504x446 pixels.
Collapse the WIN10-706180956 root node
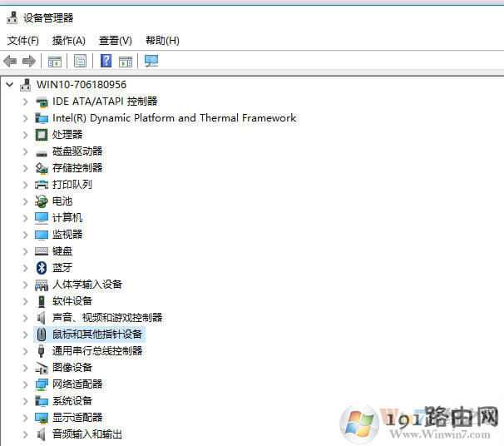(x=10, y=85)
